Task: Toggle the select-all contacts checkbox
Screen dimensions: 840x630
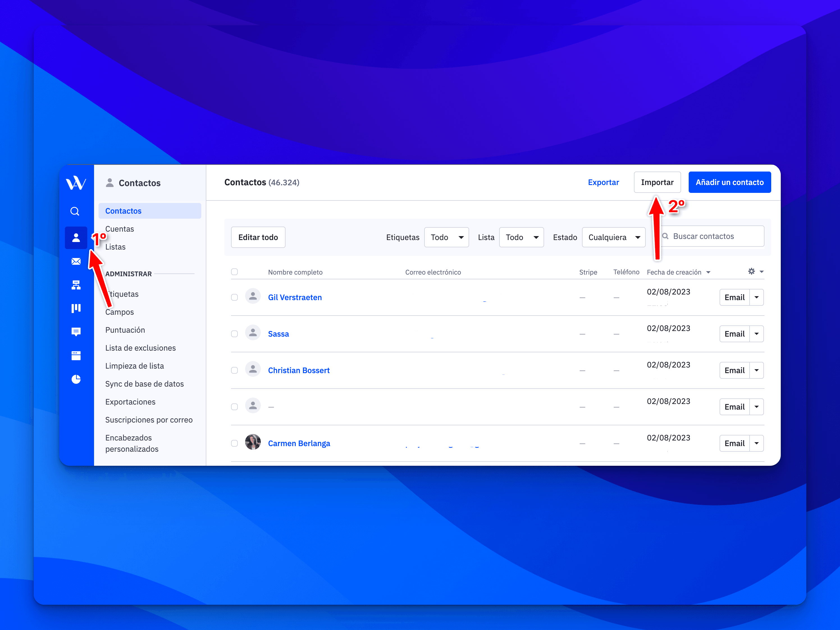Action: click(234, 272)
